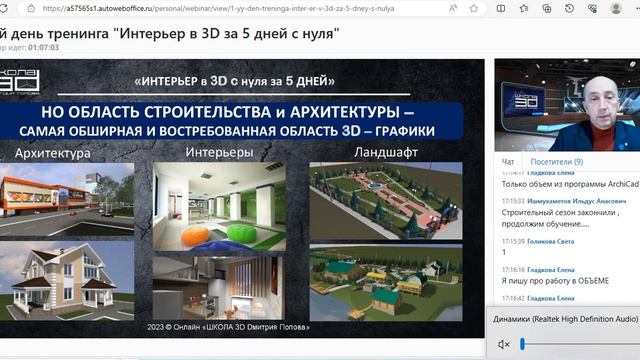This screenshot has width=640, height=360.
Task: Switch to the Чат tab
Action: pos(508,162)
